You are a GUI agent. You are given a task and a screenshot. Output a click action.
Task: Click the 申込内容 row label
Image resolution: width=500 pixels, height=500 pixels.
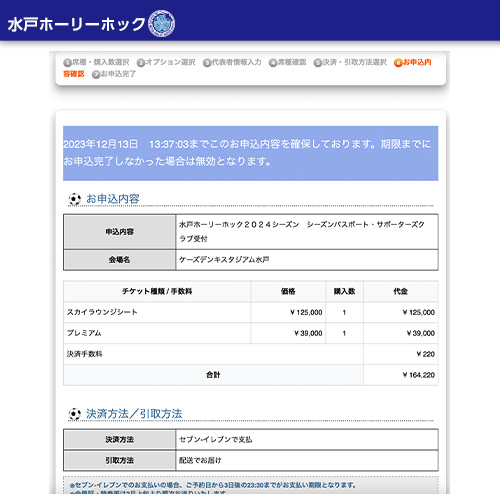point(120,232)
